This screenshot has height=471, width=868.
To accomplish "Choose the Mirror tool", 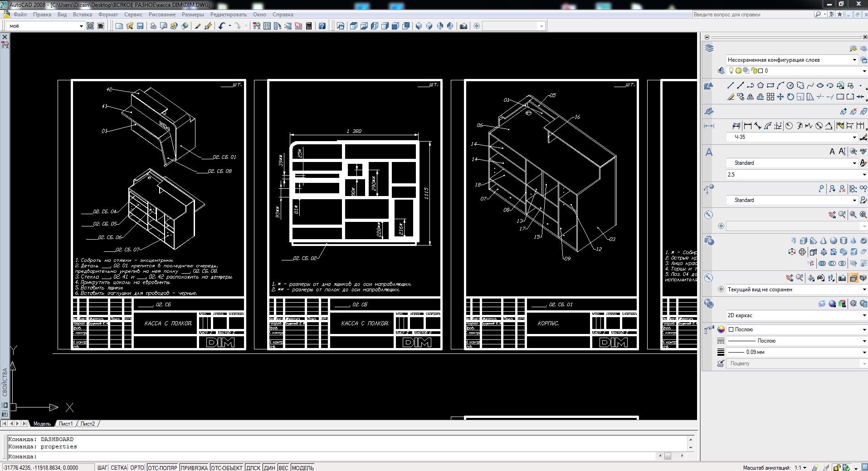I will click(750, 97).
